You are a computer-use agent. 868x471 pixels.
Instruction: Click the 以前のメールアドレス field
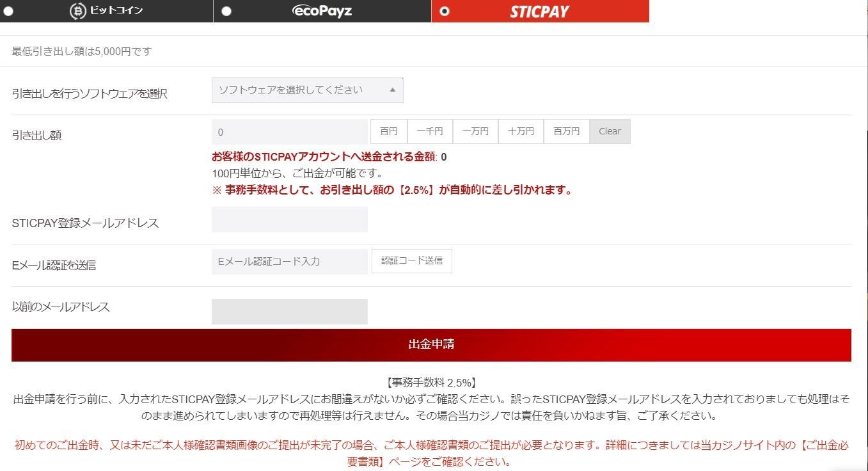click(x=290, y=312)
